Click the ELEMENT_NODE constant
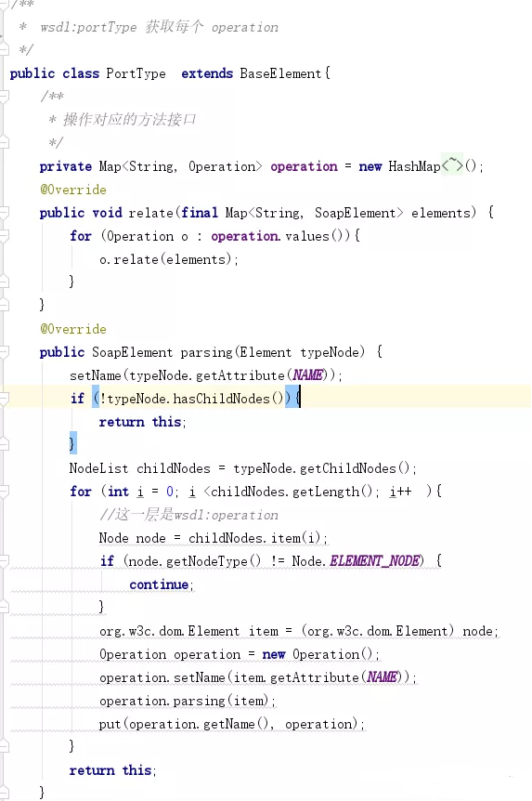This screenshot has width=532, height=801. point(376,561)
